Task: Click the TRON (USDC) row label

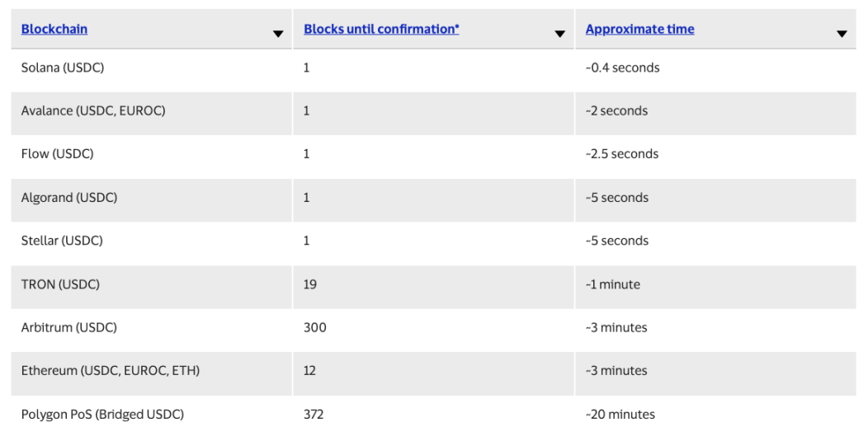Action: click(x=60, y=284)
